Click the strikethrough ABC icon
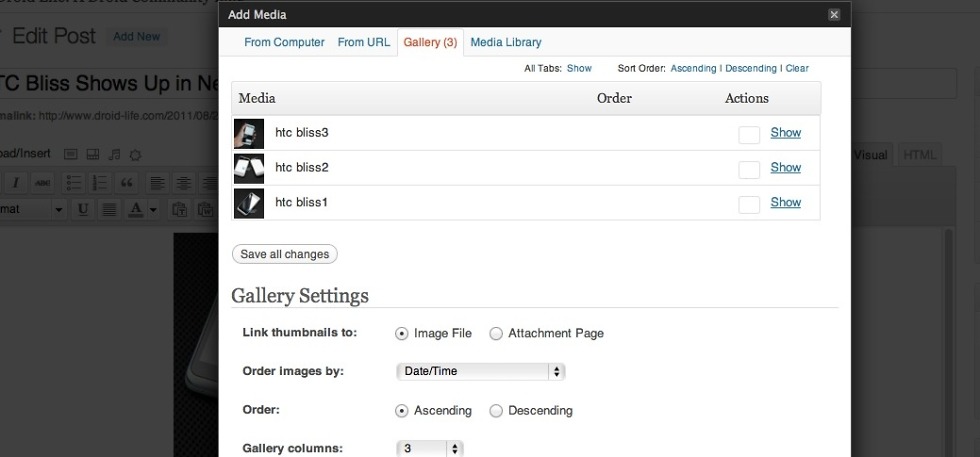 43,183
